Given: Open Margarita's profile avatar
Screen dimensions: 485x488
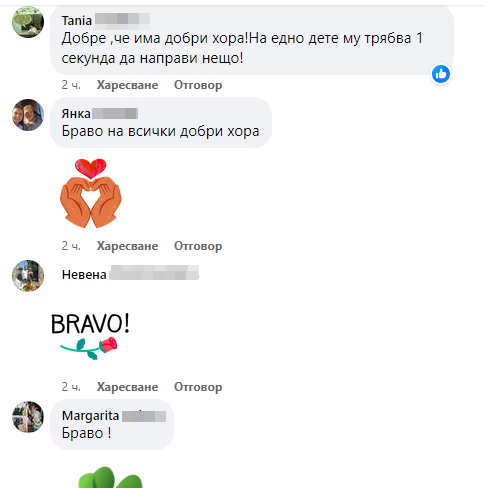Looking at the screenshot, I should coord(28,417).
